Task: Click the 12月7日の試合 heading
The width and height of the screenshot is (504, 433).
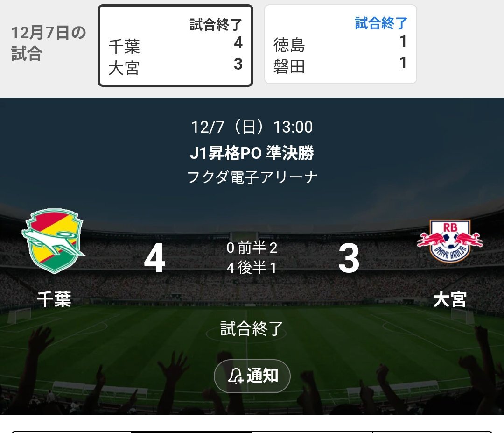Action: coord(49,43)
